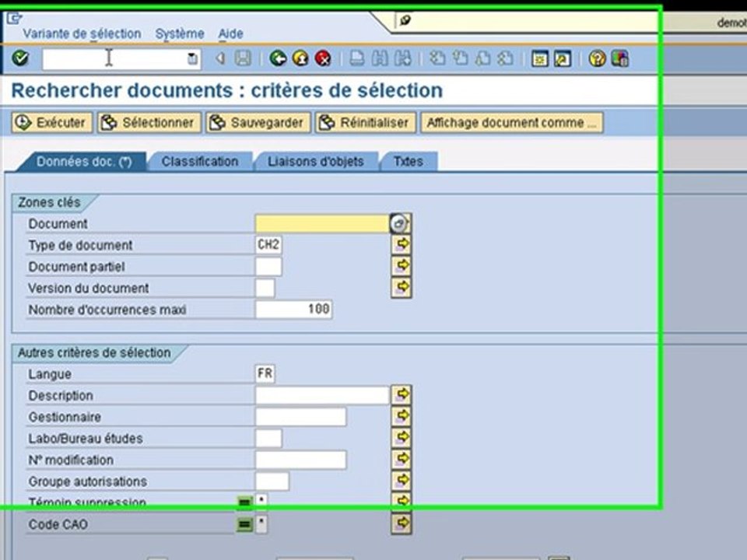Image resolution: width=747 pixels, height=560 pixels.
Task: Click the green Back arrow icon
Action: (x=278, y=58)
